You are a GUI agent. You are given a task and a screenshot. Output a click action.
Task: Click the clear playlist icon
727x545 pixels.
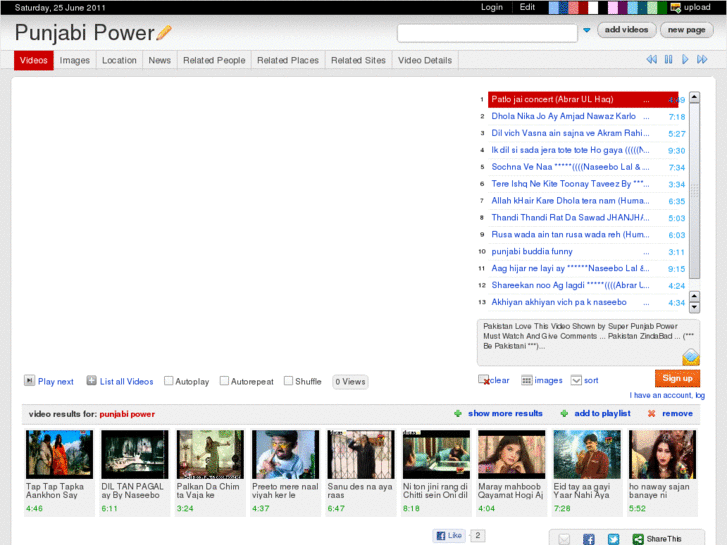pos(484,380)
